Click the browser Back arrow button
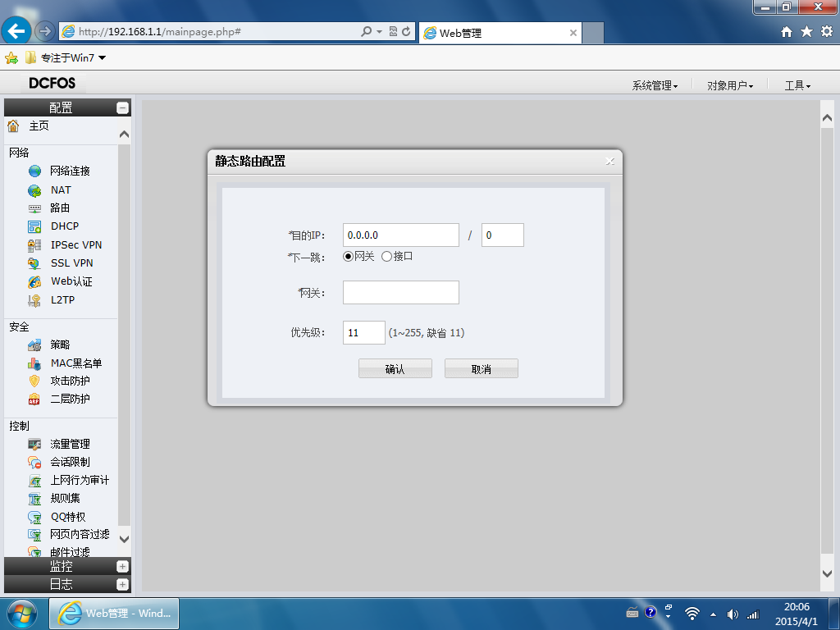The height and width of the screenshot is (630, 840). click(16, 31)
